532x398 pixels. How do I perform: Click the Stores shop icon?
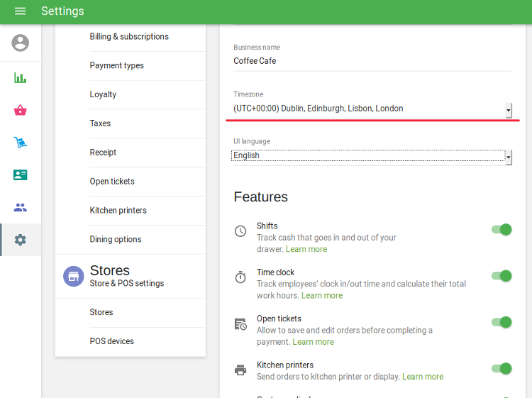coord(73,276)
